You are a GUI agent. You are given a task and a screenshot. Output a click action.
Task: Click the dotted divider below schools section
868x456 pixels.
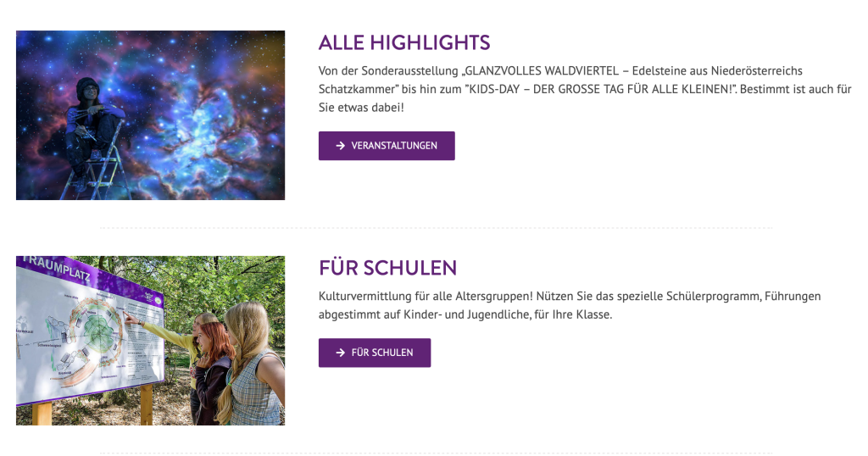[x=437, y=453]
